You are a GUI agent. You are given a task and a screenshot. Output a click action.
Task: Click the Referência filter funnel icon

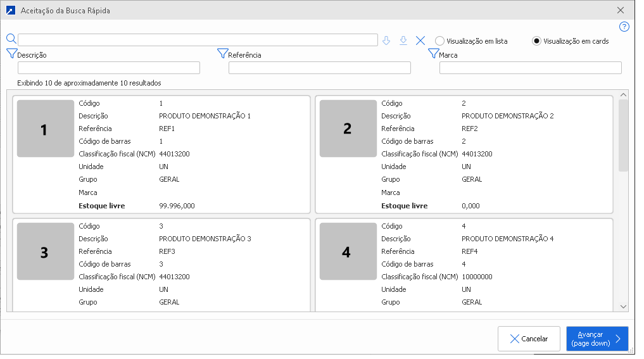click(x=222, y=54)
